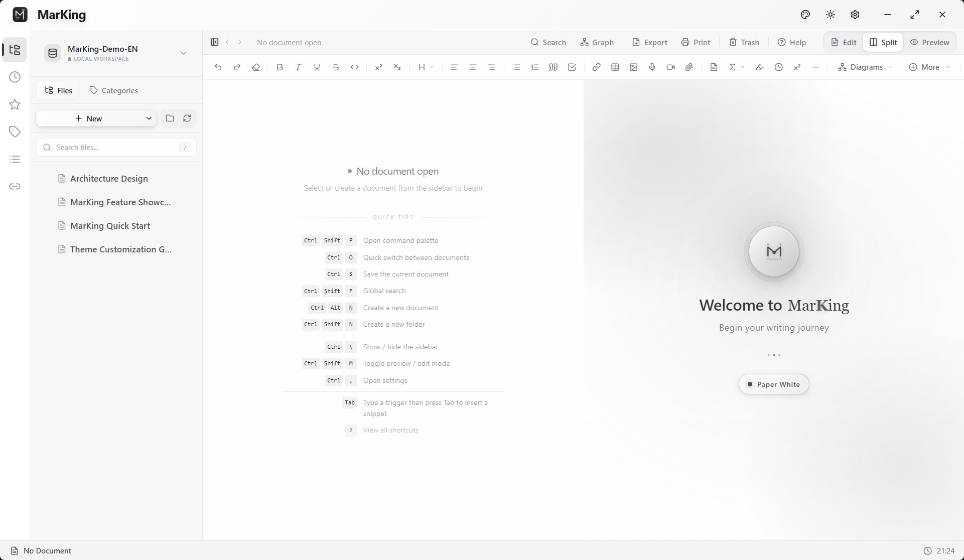The width and height of the screenshot is (964, 560).
Task: Open the heading level dropdown
Action: tap(426, 67)
